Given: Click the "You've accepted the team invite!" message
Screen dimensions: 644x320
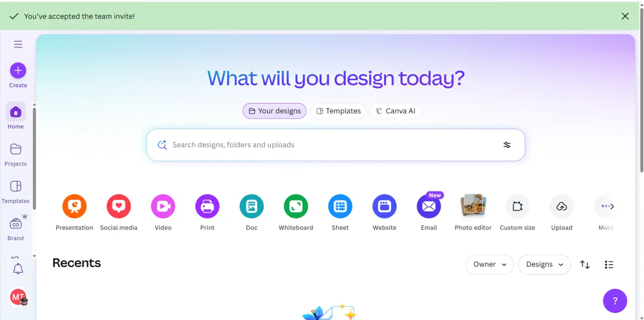Looking at the screenshot, I should pos(79,16).
